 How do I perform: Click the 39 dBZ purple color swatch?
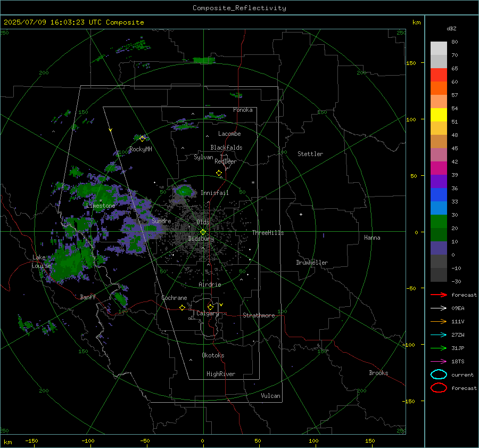(439, 181)
